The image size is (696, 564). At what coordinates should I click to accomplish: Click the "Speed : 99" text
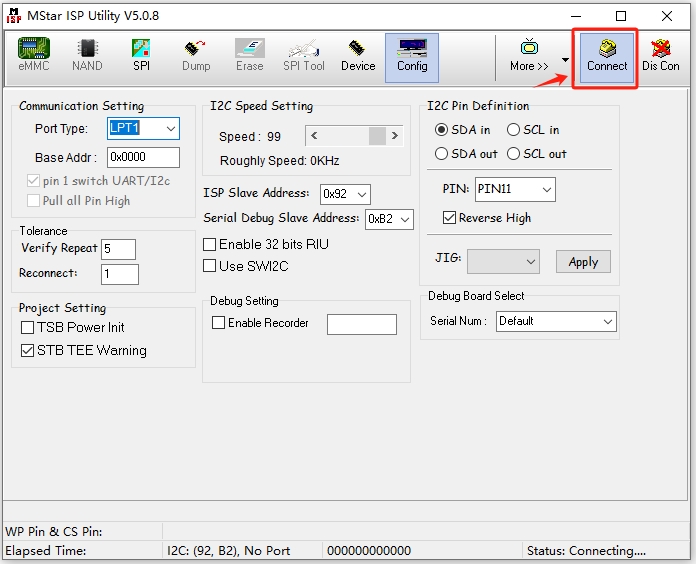click(250, 137)
